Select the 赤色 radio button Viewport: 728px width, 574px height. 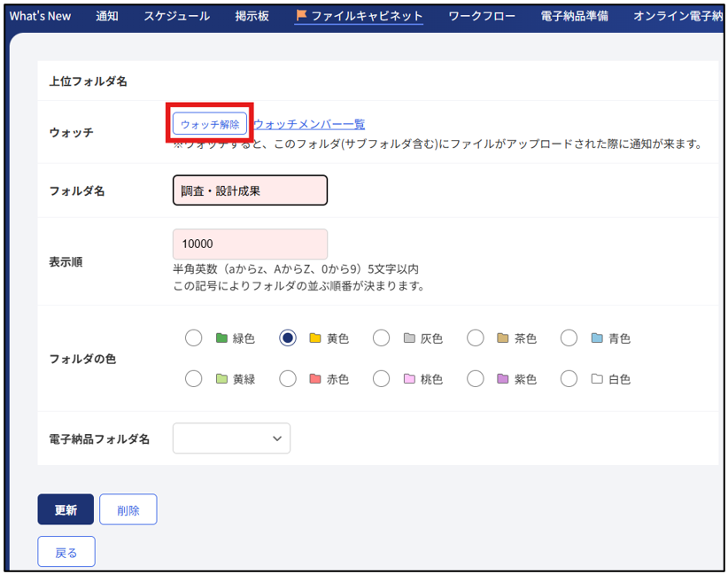(x=288, y=379)
